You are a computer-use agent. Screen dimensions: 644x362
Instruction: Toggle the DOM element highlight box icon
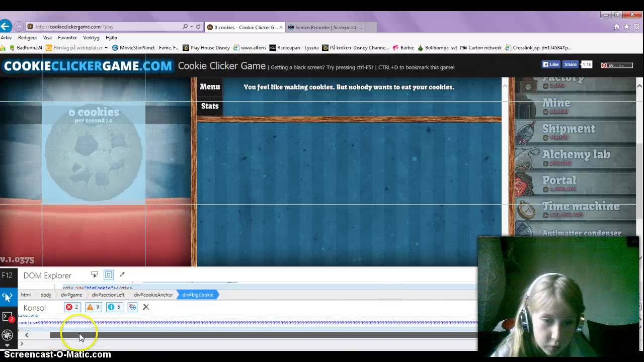pos(108,275)
